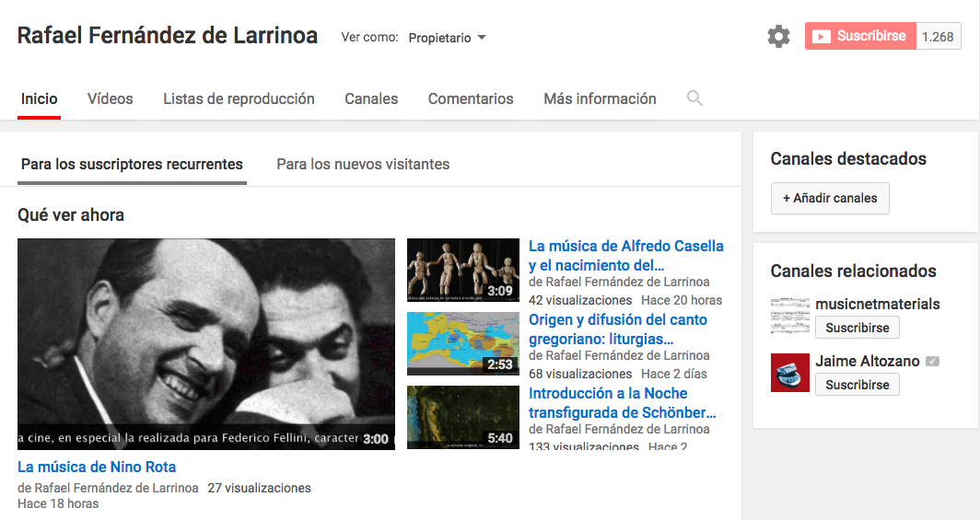Open musicnetmaterials channel name link
Viewport: 980px width, 520px height.
pyautogui.click(x=878, y=304)
